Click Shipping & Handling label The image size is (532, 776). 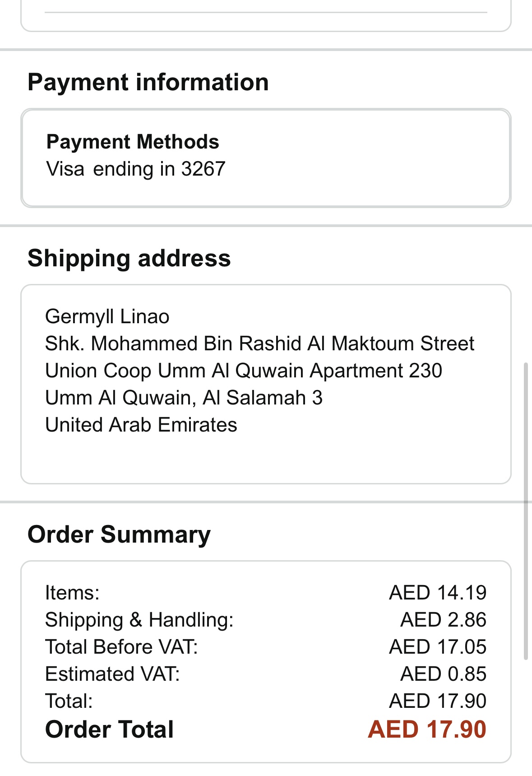[x=139, y=620]
